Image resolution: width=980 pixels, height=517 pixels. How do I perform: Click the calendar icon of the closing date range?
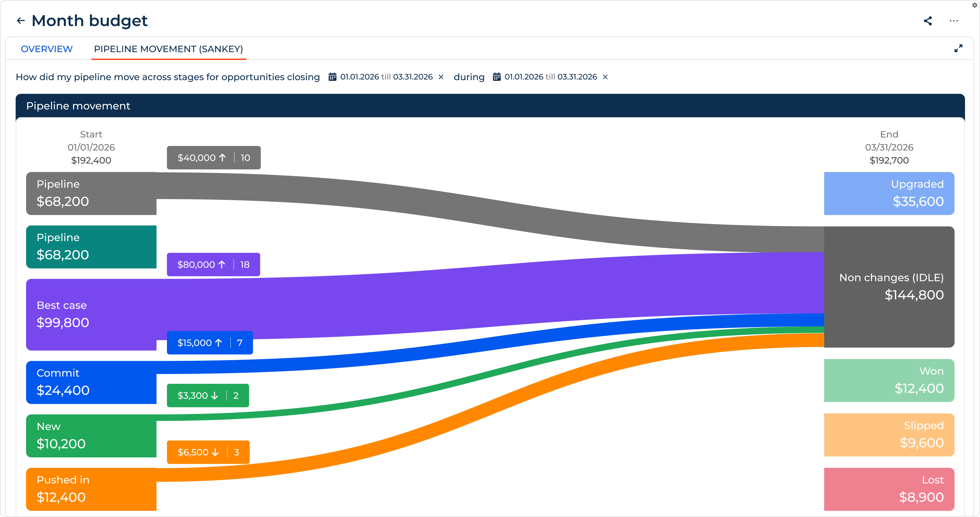[x=332, y=77]
